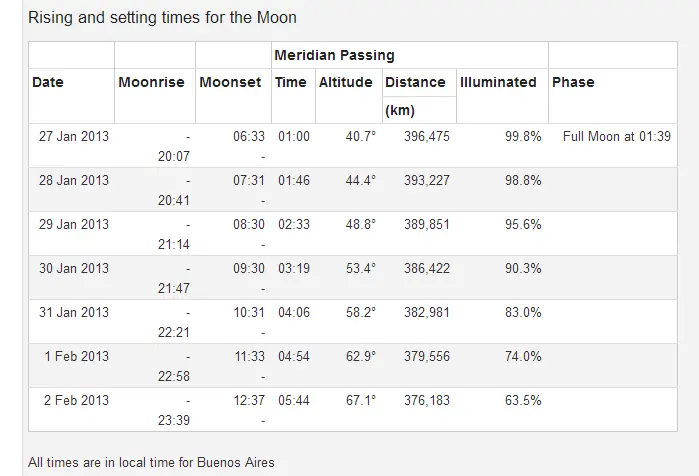Click Full Moon at 01:39 text
699x476 pixels.
tap(617, 136)
